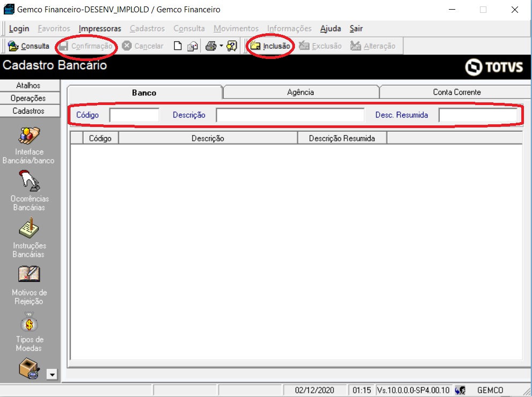The height and width of the screenshot is (397, 532).
Task: Click the GEMCO status bar text
Action: pos(490,390)
